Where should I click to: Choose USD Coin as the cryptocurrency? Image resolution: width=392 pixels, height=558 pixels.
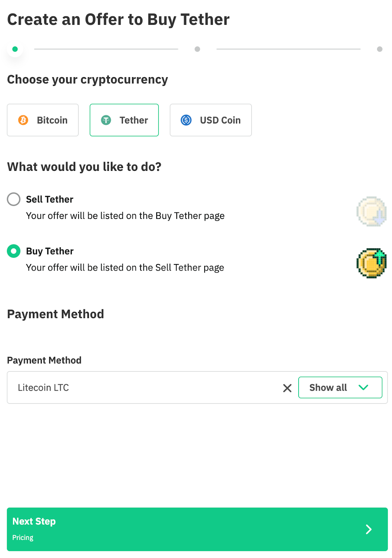[210, 120]
